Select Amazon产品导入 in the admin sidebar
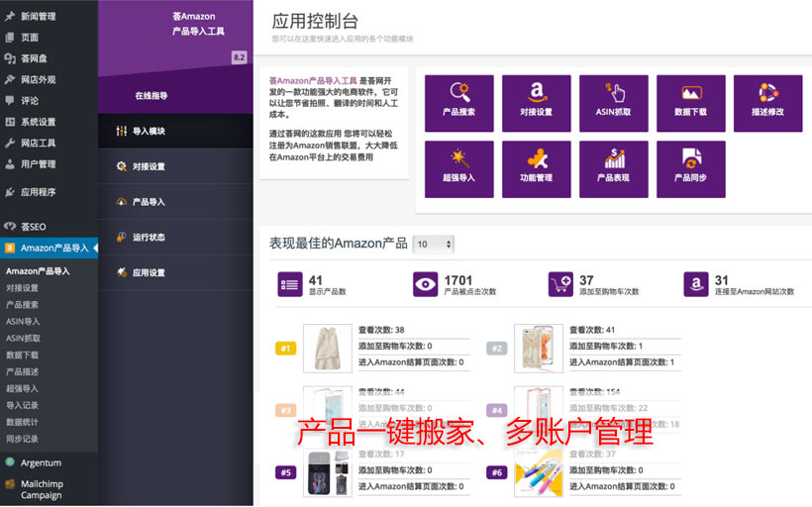The image size is (812, 507). pos(54,248)
